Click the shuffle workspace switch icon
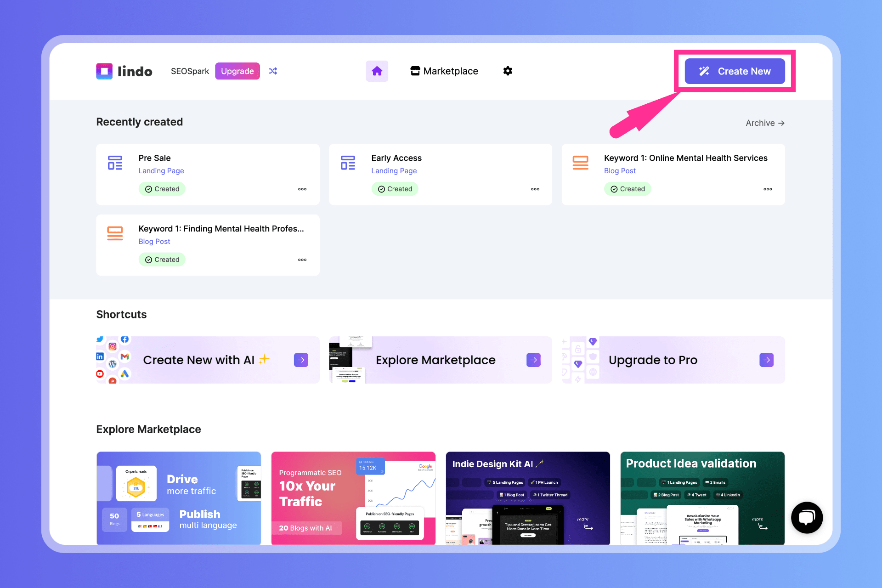 coord(273,71)
